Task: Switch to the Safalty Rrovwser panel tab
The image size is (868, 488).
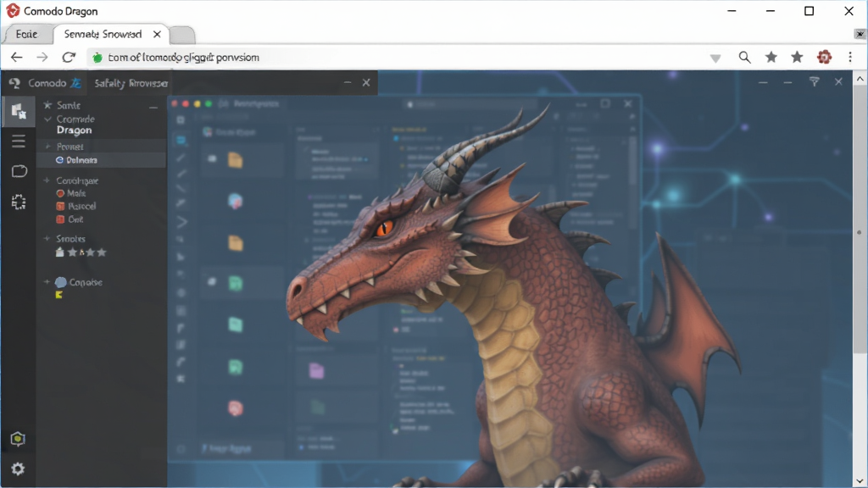Action: (131, 83)
